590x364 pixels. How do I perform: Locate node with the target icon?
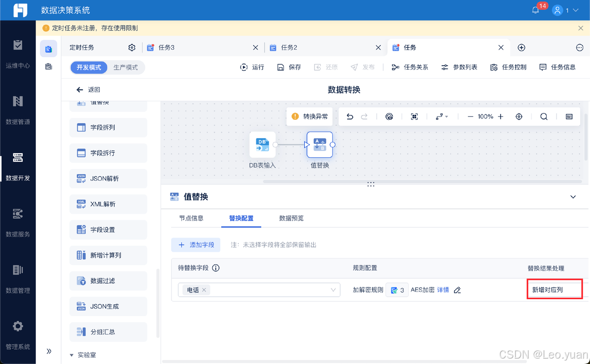tap(519, 116)
